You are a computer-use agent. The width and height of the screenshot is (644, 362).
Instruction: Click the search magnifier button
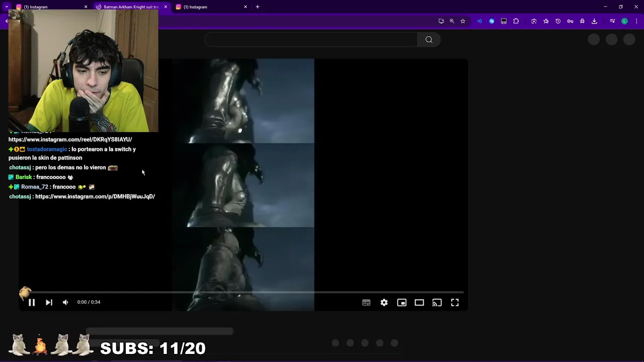pos(429,40)
